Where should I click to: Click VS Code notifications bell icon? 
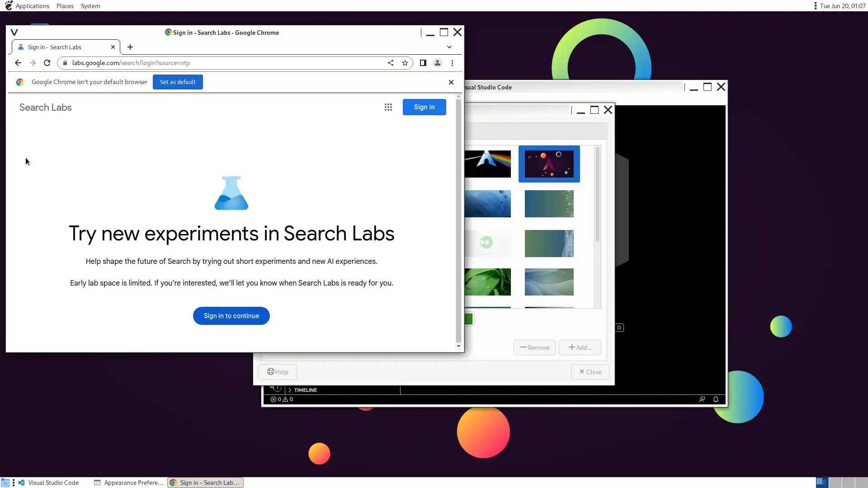click(716, 399)
